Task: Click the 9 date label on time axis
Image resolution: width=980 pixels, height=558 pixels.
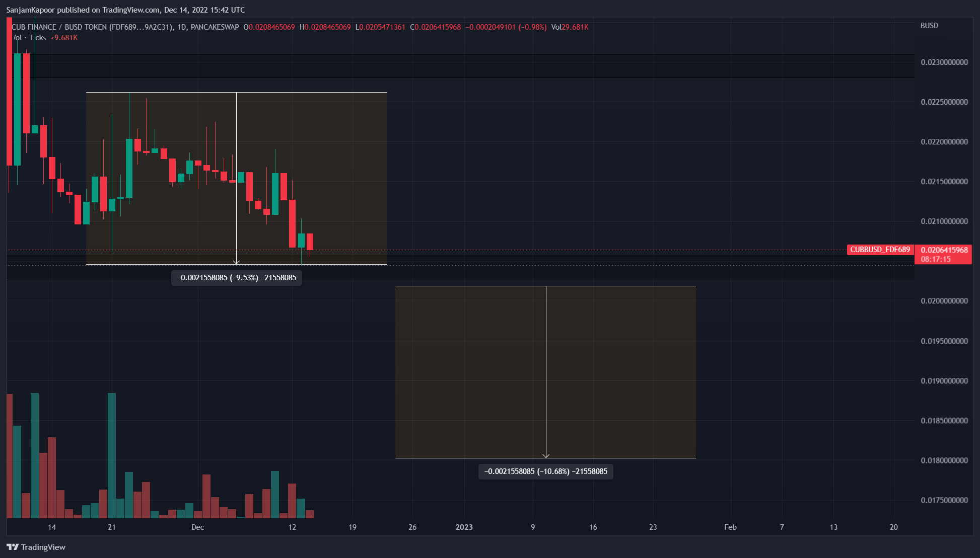Action: 533,527
